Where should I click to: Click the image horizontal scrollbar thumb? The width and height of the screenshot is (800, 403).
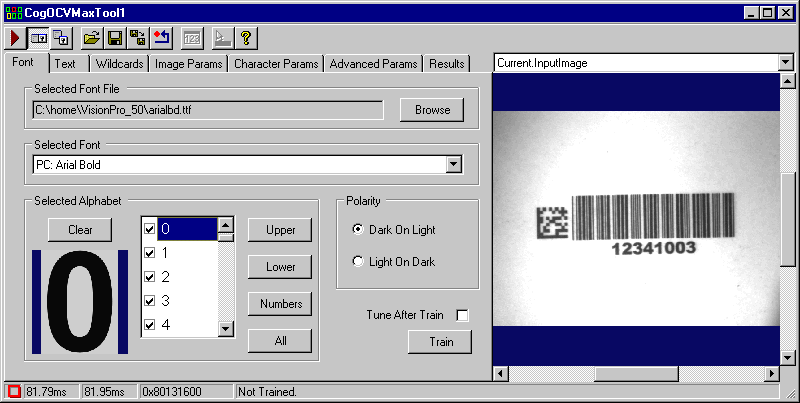(636, 373)
